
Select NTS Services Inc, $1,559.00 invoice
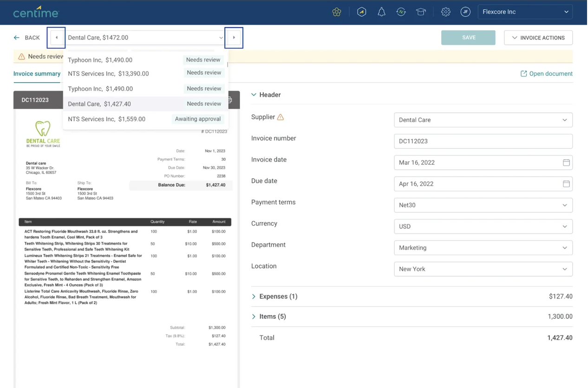point(145,119)
